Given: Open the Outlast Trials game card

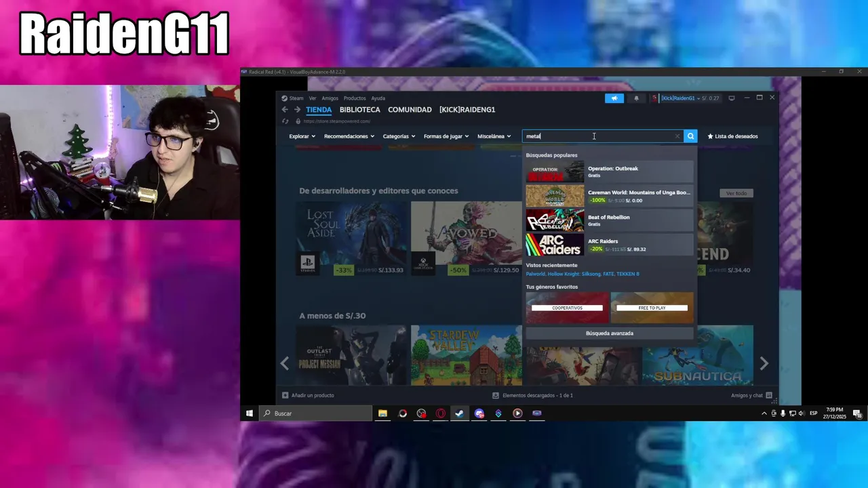Looking at the screenshot, I should (353, 355).
